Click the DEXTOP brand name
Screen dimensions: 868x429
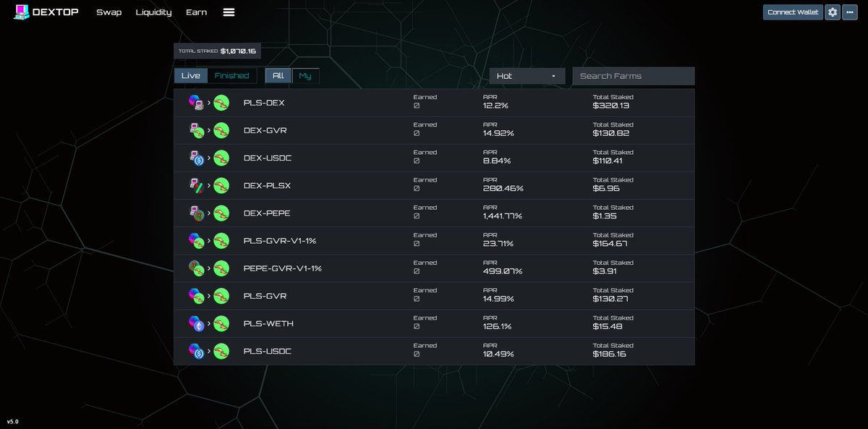coord(56,12)
